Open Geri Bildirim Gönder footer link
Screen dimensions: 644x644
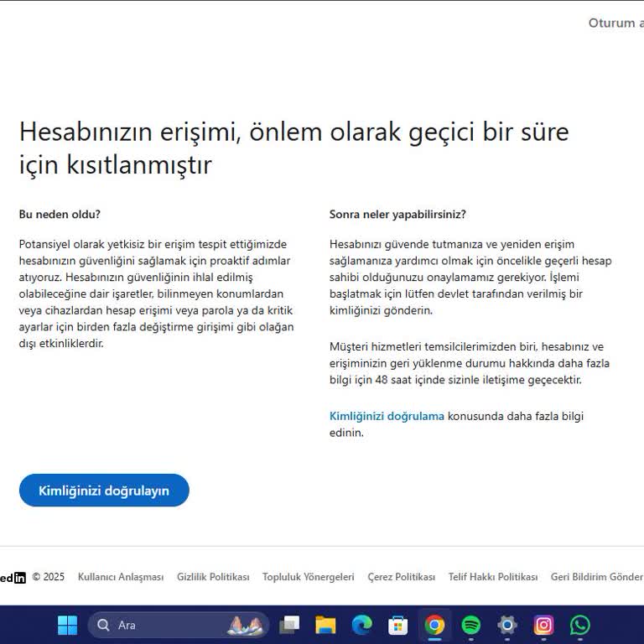pyautogui.click(x=597, y=577)
